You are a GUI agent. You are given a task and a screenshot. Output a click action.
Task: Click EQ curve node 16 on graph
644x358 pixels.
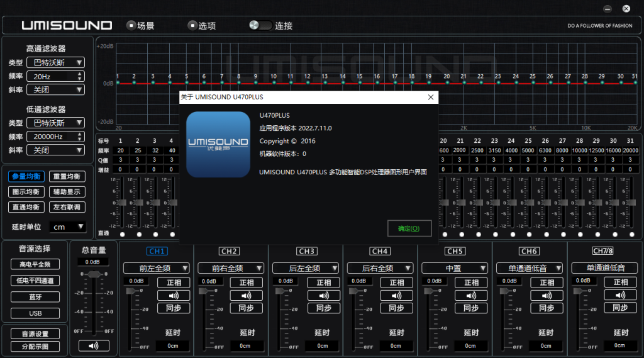pyautogui.click(x=377, y=82)
